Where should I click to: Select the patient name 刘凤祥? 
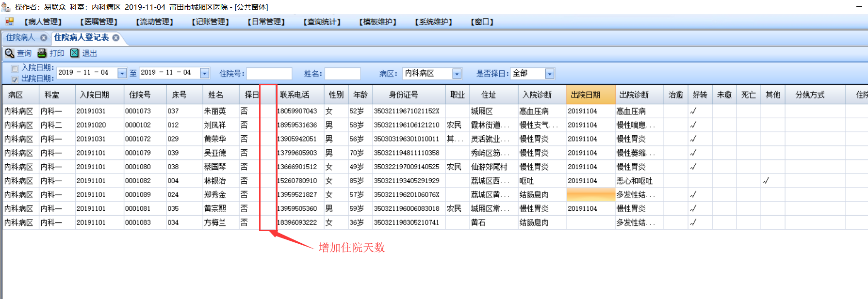(215, 125)
